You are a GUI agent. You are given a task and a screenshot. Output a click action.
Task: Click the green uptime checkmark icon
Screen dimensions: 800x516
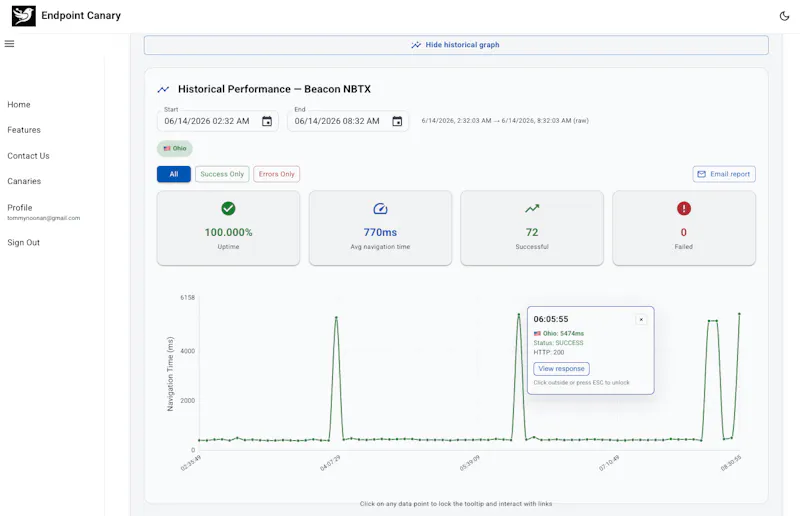tap(228, 208)
